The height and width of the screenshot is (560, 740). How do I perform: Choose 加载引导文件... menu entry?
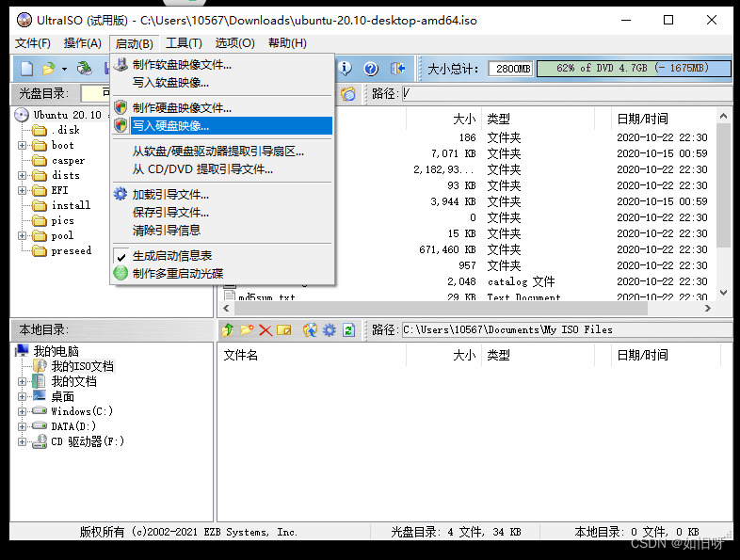(x=223, y=195)
